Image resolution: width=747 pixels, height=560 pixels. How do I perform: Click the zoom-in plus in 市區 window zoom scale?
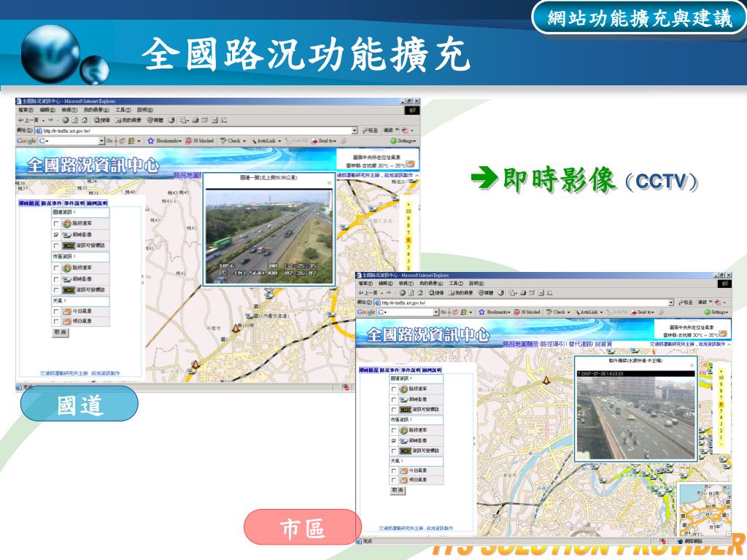click(721, 370)
